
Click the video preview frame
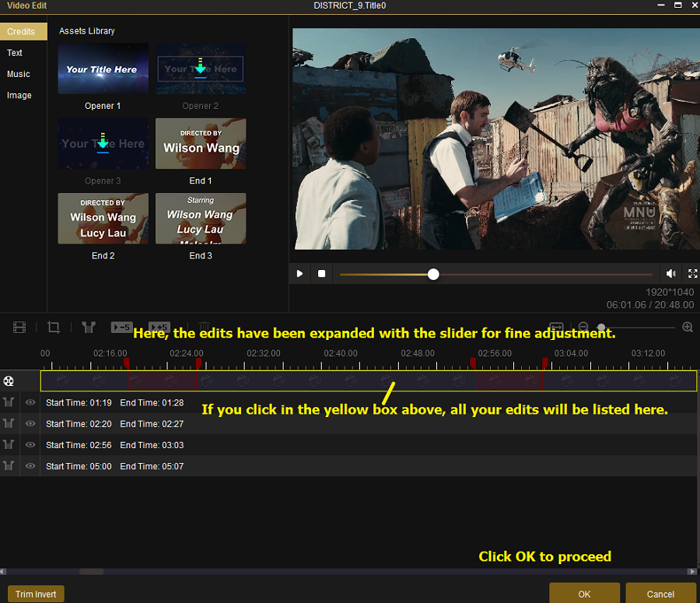tap(496, 139)
